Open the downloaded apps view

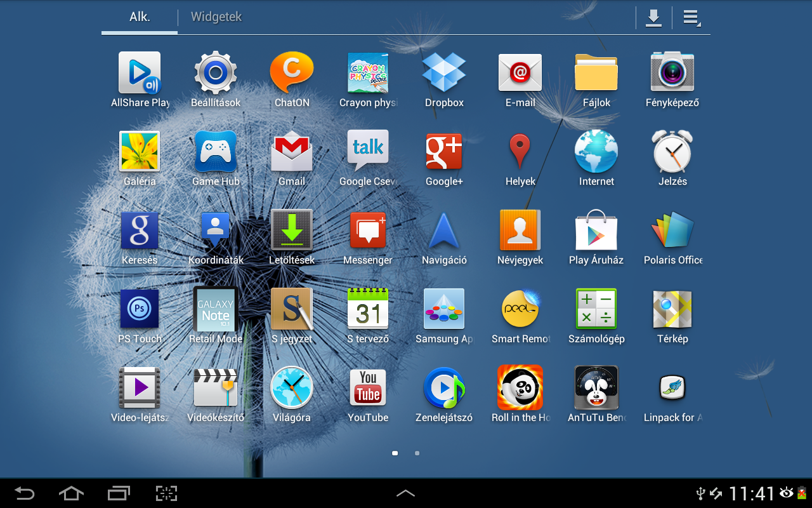point(653,18)
